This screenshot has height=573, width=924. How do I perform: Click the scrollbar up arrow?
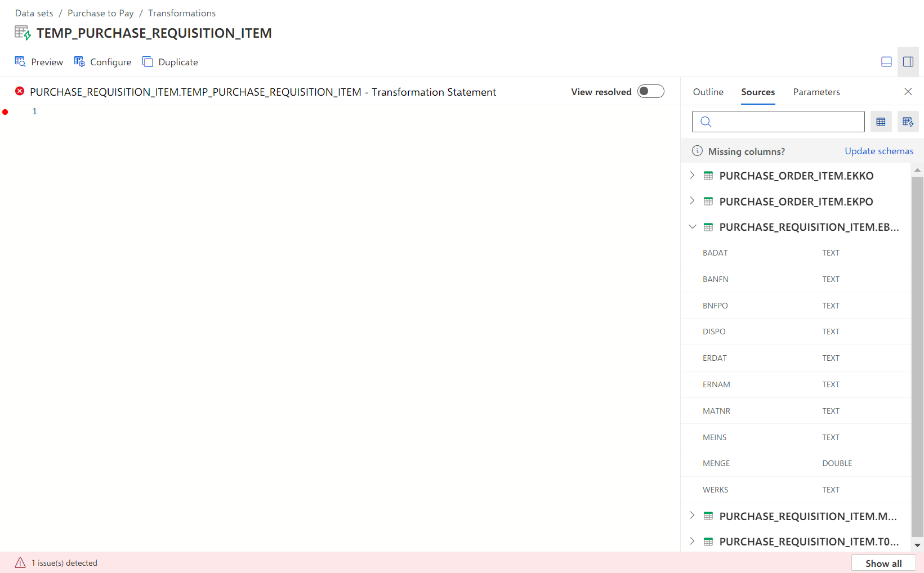pyautogui.click(x=917, y=170)
